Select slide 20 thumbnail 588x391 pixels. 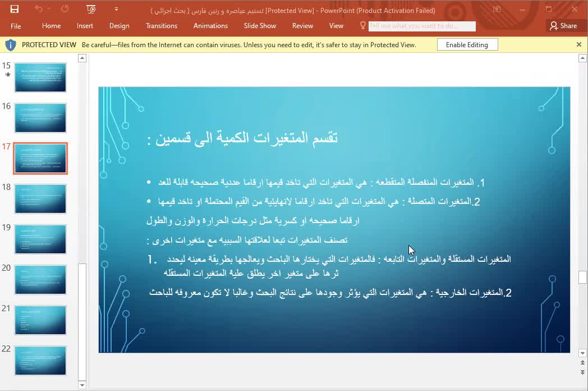(40, 280)
